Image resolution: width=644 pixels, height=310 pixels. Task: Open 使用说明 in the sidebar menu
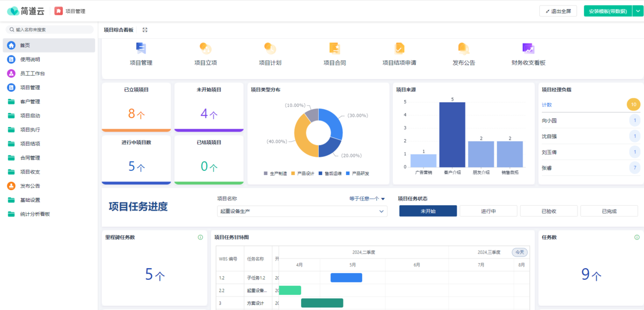pyautogui.click(x=48, y=59)
